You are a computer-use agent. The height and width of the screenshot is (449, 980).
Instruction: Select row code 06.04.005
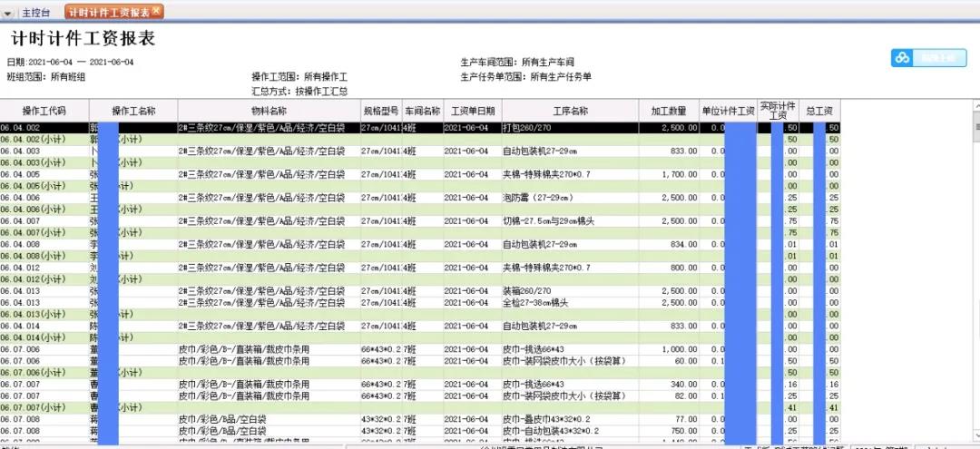coord(21,174)
